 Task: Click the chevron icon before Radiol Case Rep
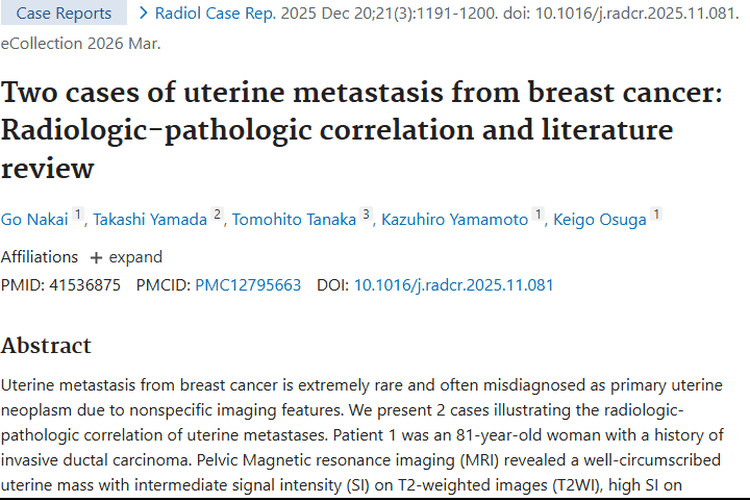(144, 13)
